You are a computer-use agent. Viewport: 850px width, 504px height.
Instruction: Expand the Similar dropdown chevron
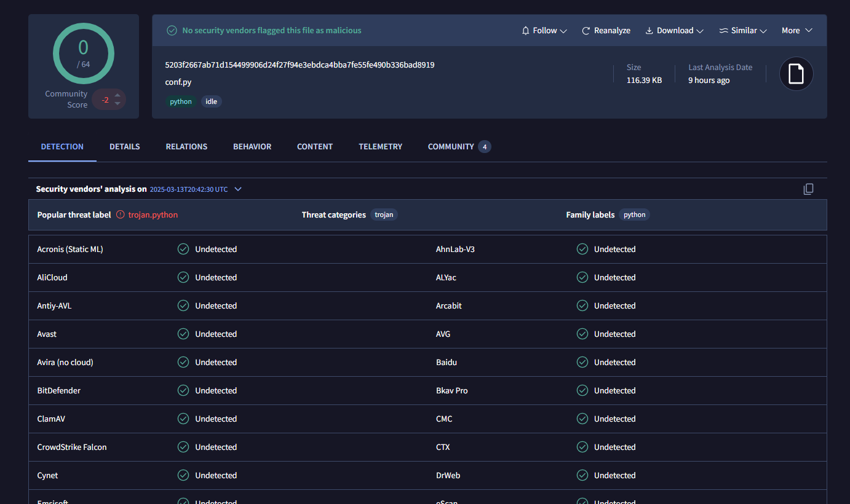763,31
